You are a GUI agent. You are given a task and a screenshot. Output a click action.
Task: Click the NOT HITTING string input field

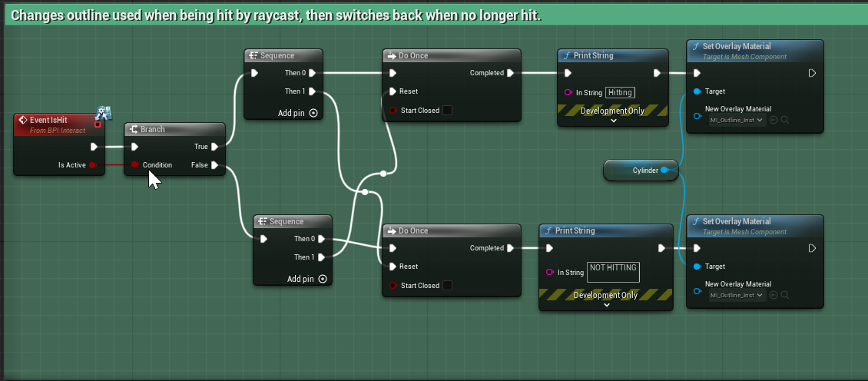(x=613, y=272)
